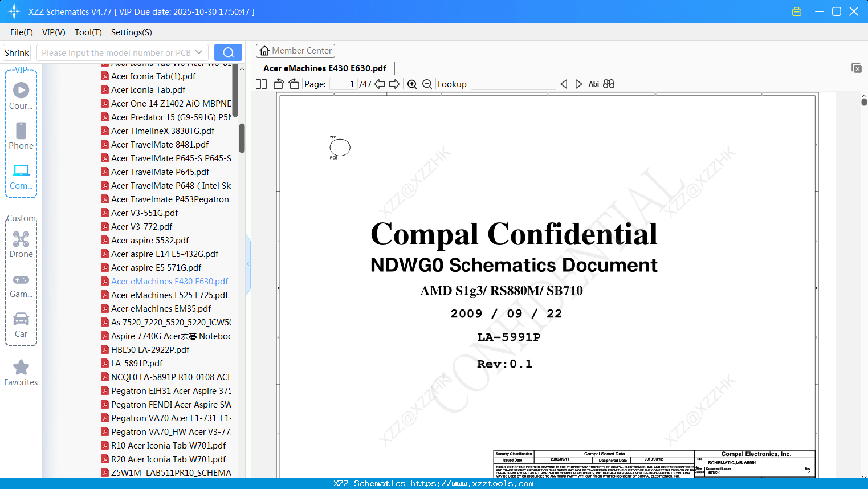
Task: Click the detach document window icon
Action: [x=857, y=68]
